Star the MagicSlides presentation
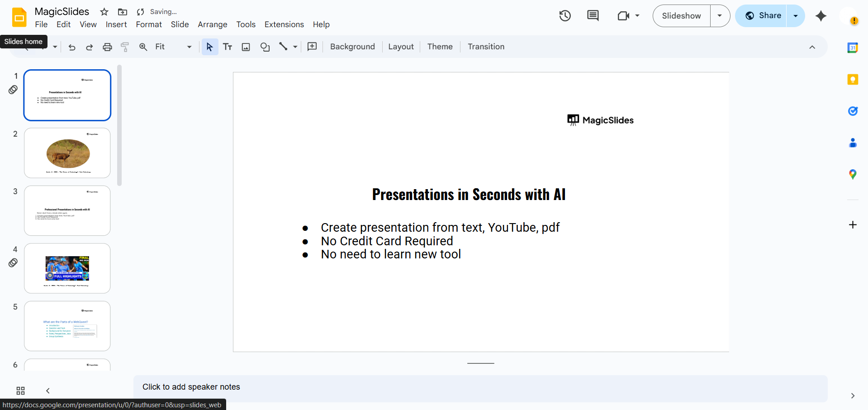 coord(104,12)
